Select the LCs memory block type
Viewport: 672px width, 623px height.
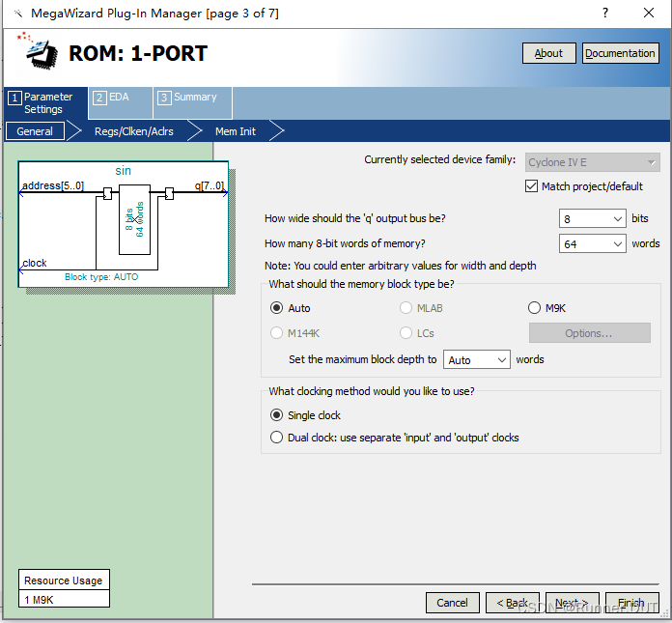tap(406, 333)
